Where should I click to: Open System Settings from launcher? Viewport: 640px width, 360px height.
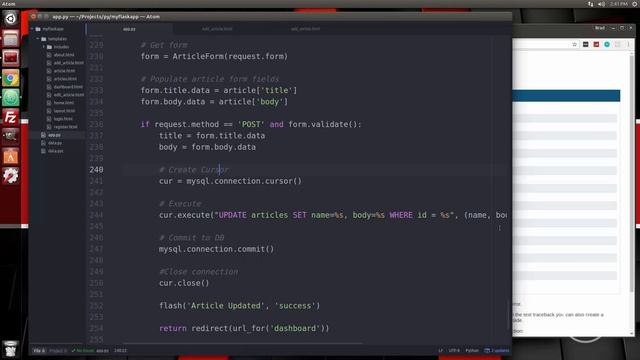pos(11,176)
